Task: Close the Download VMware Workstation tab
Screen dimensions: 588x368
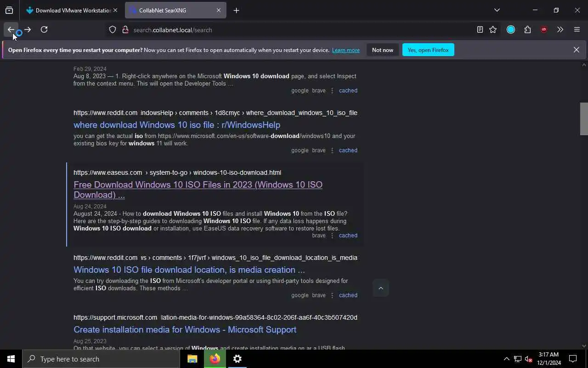Action: (115, 10)
